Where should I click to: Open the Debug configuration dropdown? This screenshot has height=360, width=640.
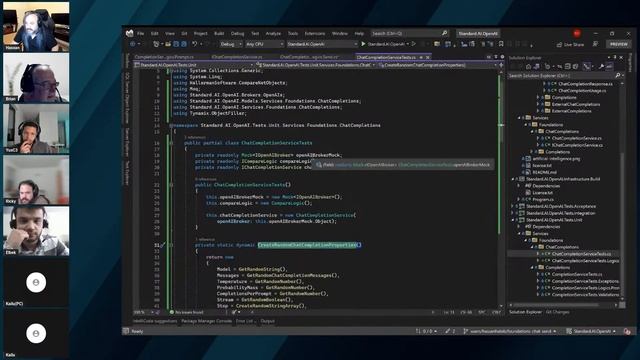click(231, 44)
